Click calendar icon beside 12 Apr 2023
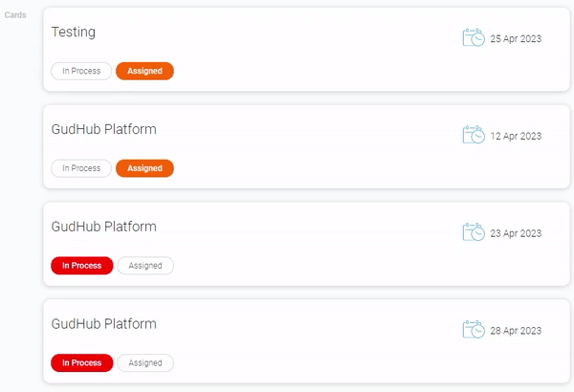Image resolution: width=574 pixels, height=392 pixels. pyautogui.click(x=474, y=135)
